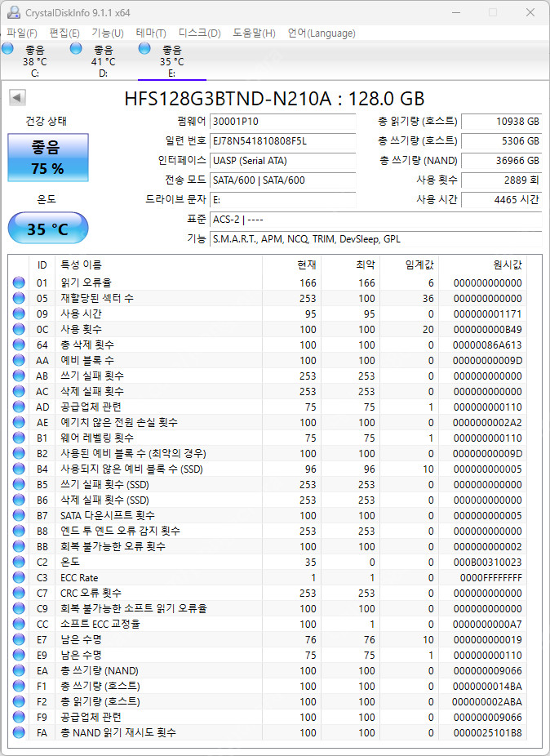
Task: Click the status orb of attribute B4
Action: click(x=19, y=469)
